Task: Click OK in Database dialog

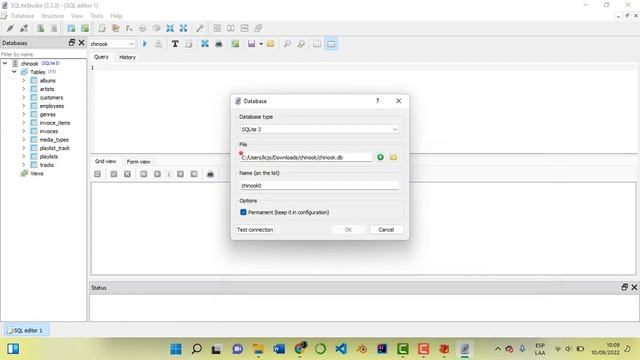Action: pos(348,230)
